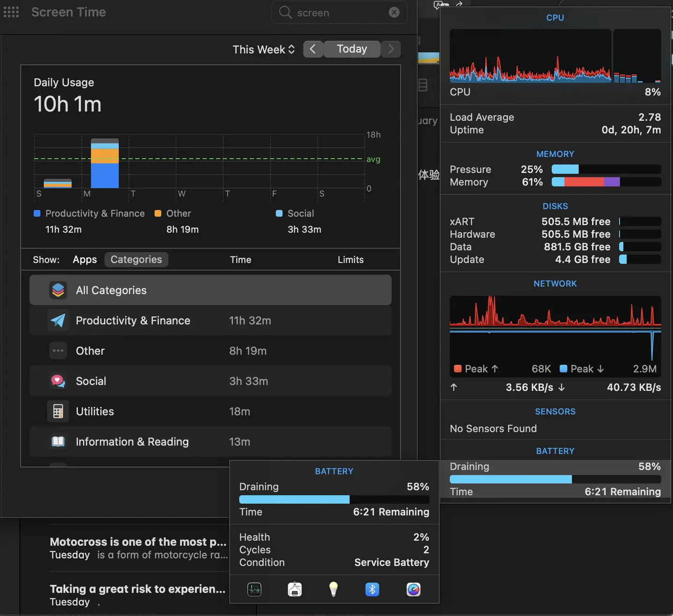Screen dimensions: 673x616
Task: Click the Data disk usage bar
Action: tap(640, 247)
